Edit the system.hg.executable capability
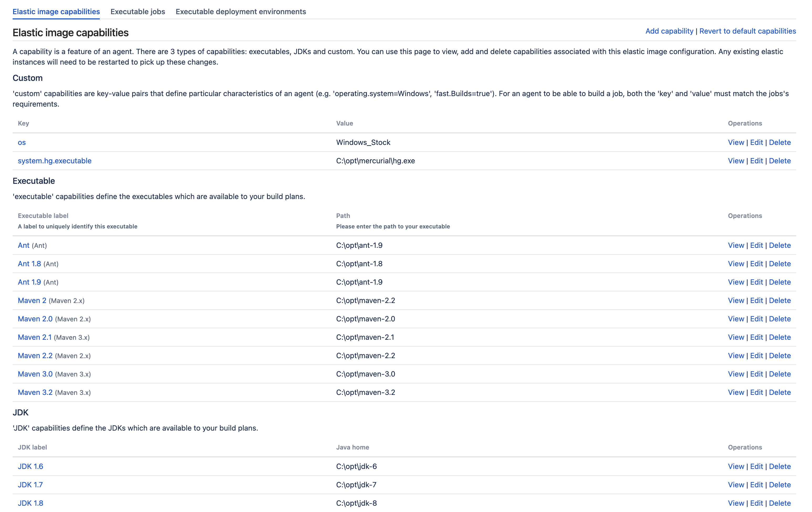The image size is (812, 512). pyautogui.click(x=756, y=161)
